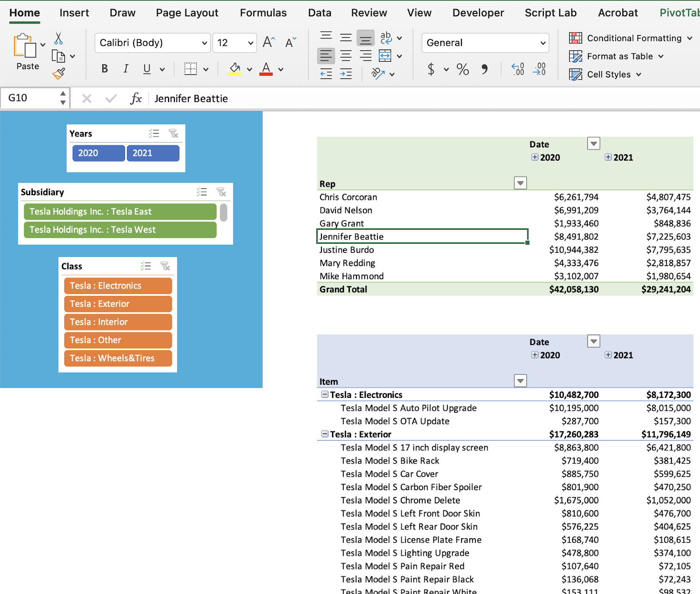Open the Data tab
700x594 pixels.
320,13
